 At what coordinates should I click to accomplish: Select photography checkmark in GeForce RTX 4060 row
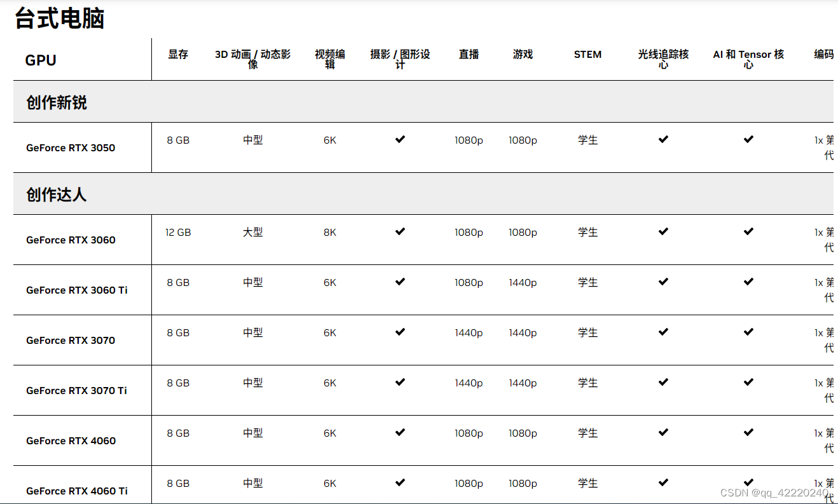pos(400,432)
